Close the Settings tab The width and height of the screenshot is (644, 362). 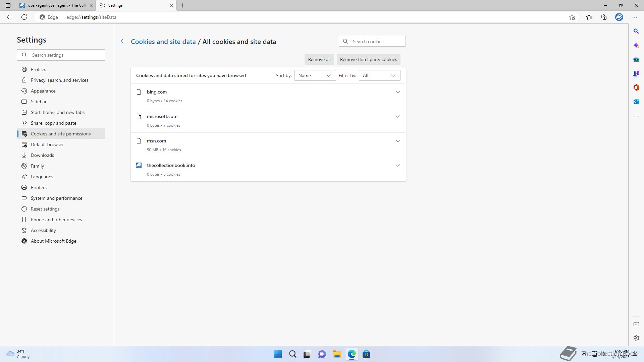pos(171,5)
